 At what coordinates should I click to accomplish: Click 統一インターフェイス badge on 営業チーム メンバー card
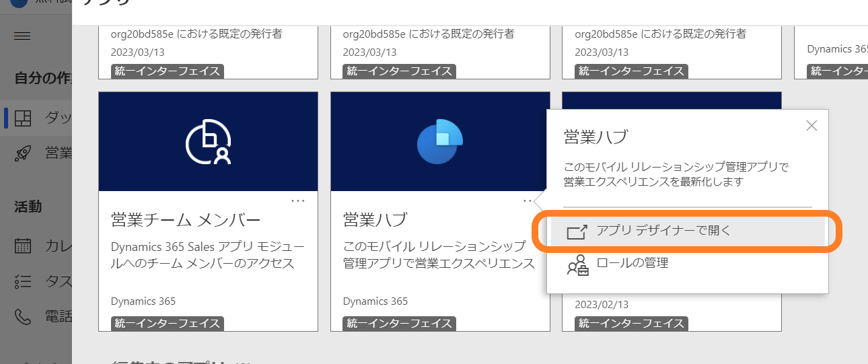(x=168, y=324)
